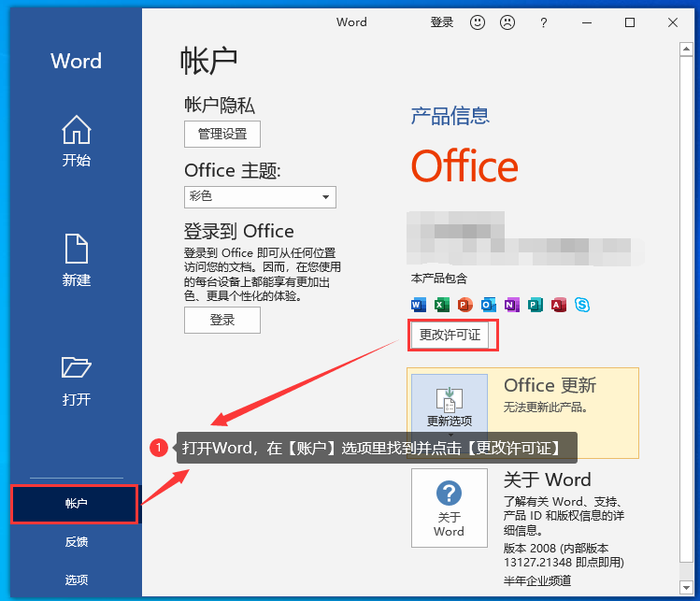Click the frowning face feedback icon
The image size is (700, 601).
pyautogui.click(x=507, y=22)
